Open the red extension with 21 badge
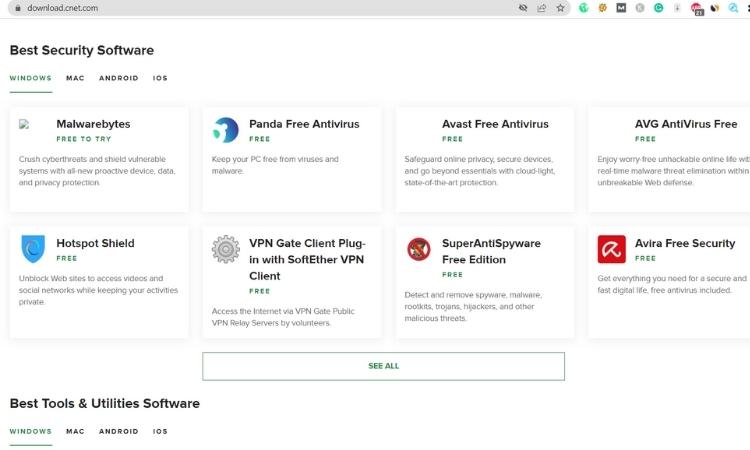 pyautogui.click(x=696, y=9)
